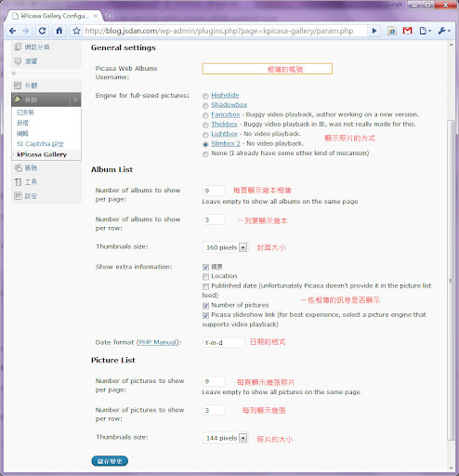This screenshot has width=459, height=476.
Task: Select the Lightbox radio option
Action: click(x=205, y=135)
